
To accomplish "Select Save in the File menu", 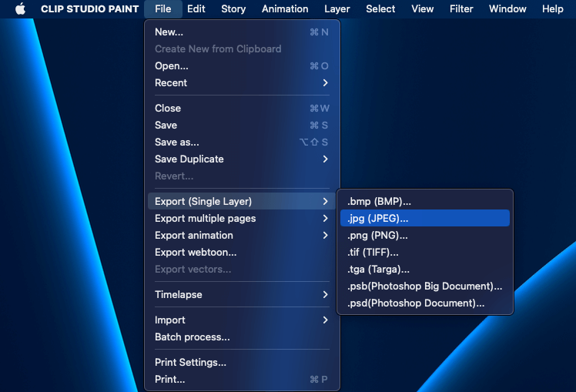I will tap(242, 125).
